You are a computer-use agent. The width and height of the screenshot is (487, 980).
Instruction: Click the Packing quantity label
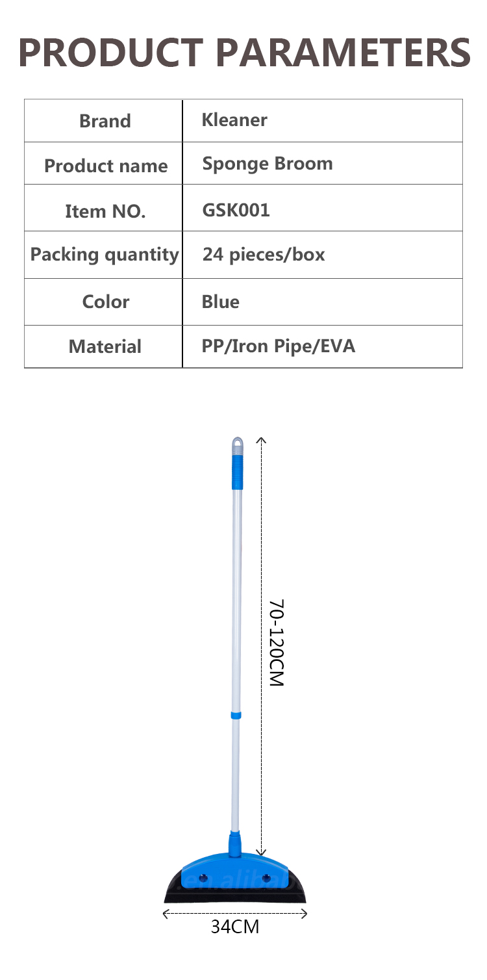pos(105,255)
